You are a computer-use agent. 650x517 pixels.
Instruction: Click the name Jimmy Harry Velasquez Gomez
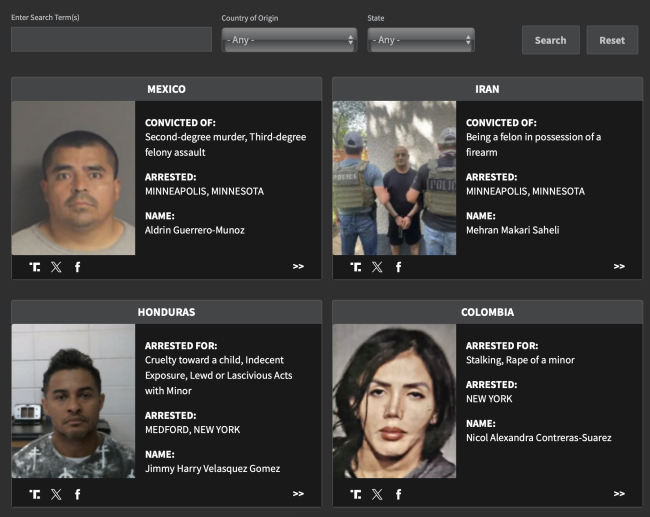tap(213, 468)
